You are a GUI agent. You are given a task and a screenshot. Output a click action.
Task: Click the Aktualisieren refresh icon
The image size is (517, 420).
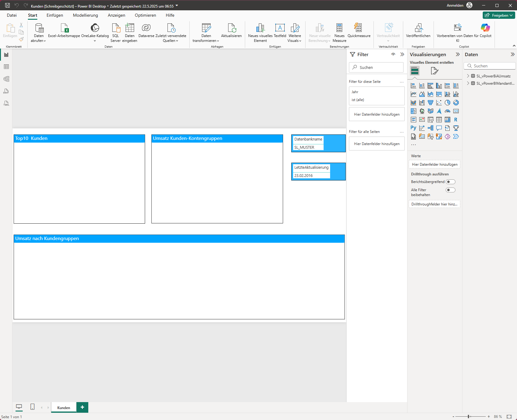[231, 28]
